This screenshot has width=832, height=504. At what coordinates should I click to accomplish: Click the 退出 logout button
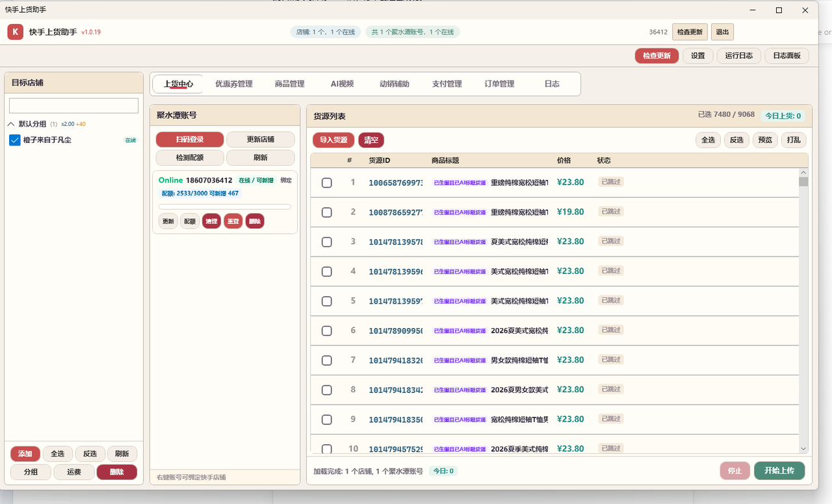(x=722, y=32)
